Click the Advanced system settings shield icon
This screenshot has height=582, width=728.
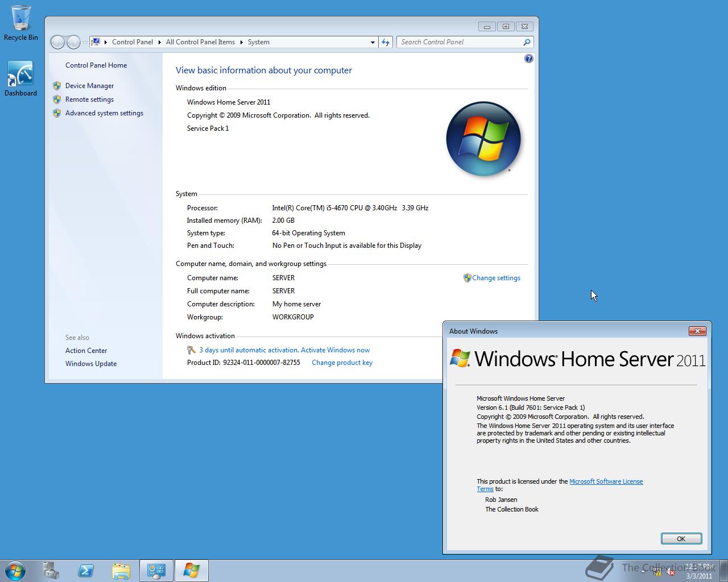57,113
